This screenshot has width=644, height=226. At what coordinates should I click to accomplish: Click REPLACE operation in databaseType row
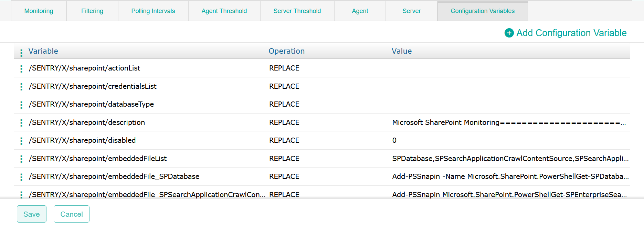tap(284, 104)
